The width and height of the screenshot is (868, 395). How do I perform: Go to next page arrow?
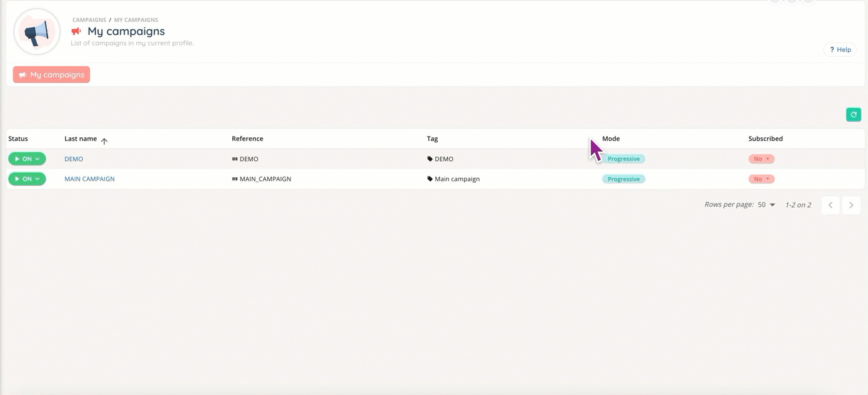pos(851,205)
